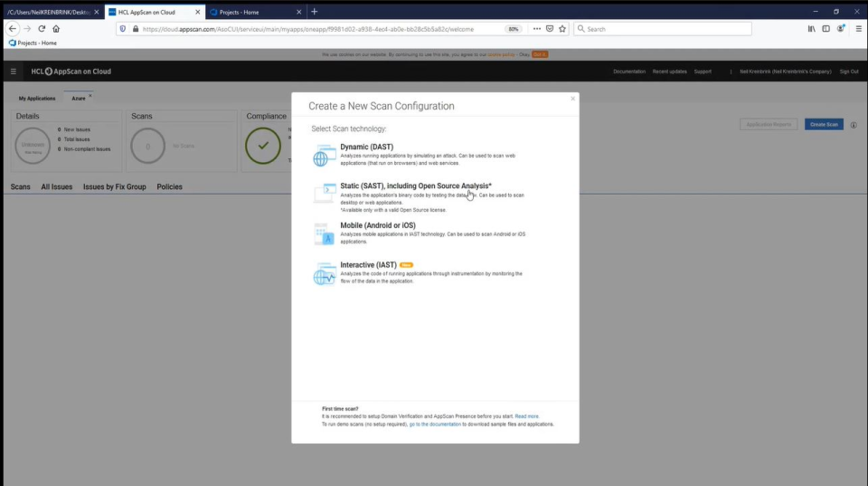Open a new browser tab

(315, 12)
